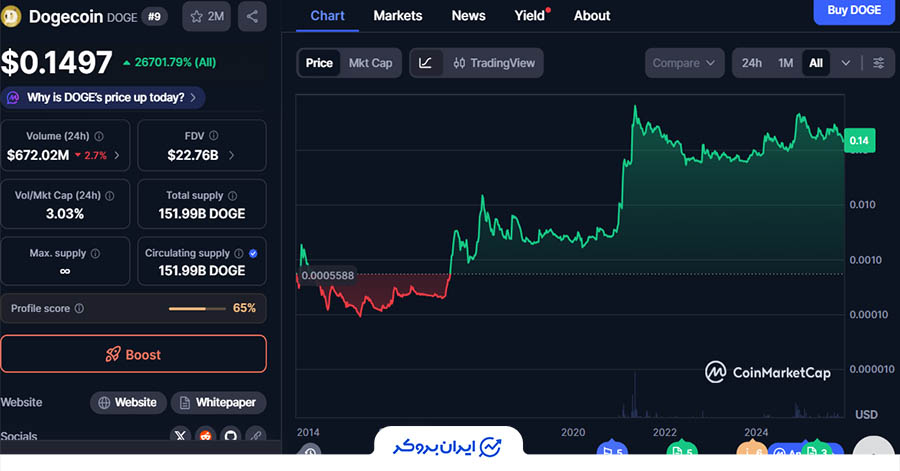Click the Boost button
The width and height of the screenshot is (900, 471).
134,355
